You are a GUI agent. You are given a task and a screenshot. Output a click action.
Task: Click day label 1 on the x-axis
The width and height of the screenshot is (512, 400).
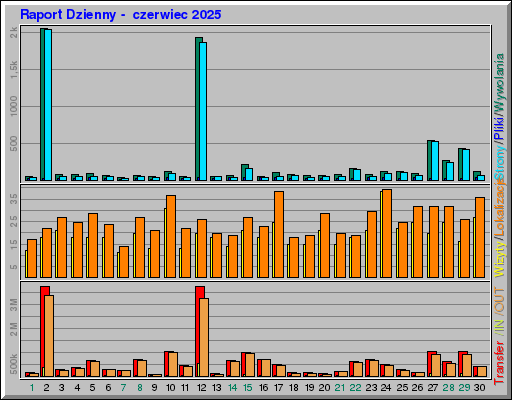click(x=32, y=388)
